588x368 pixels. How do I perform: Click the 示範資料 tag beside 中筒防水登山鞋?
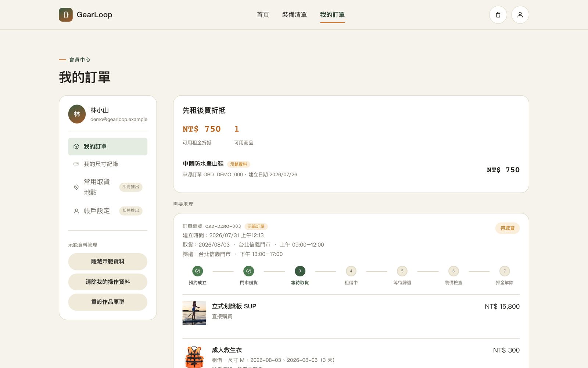tap(239, 164)
